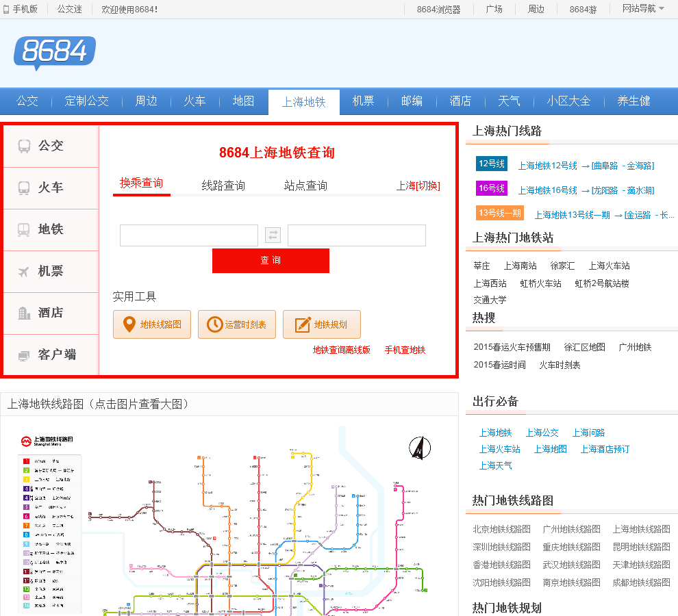Open 定制公交 in the navigation bar

[x=86, y=101]
